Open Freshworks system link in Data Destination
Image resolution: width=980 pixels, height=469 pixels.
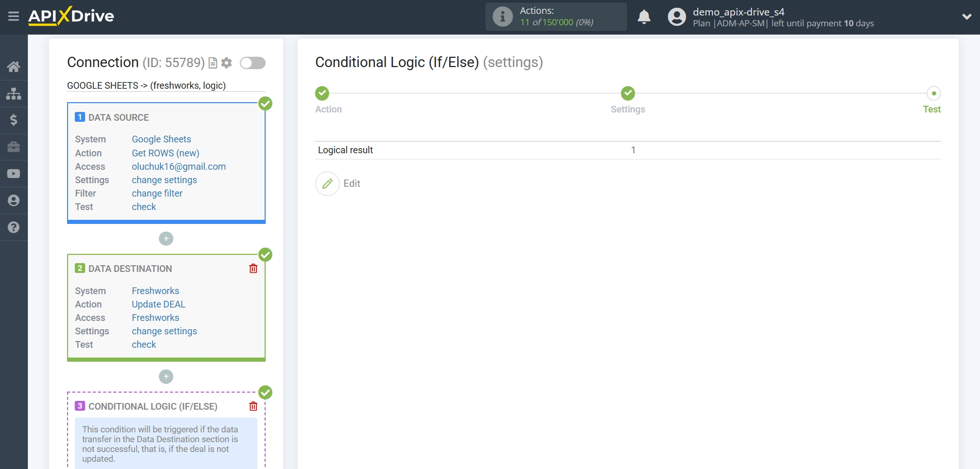(156, 291)
